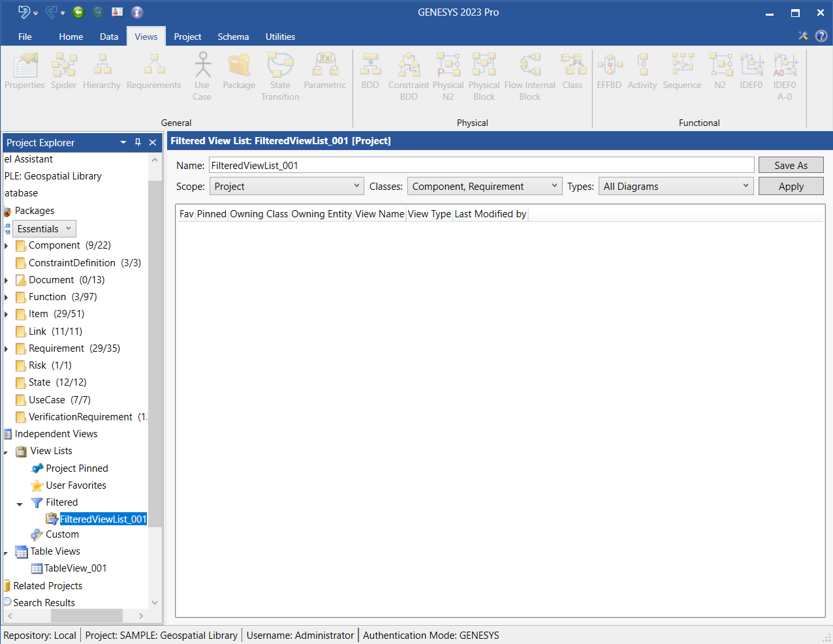Image resolution: width=833 pixels, height=644 pixels.
Task: Open the Class diagram view
Action: [x=573, y=72]
